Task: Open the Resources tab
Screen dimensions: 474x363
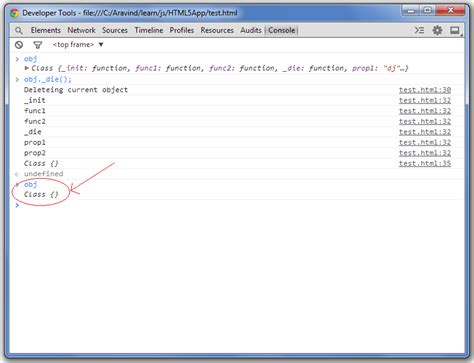Action: 217,30
